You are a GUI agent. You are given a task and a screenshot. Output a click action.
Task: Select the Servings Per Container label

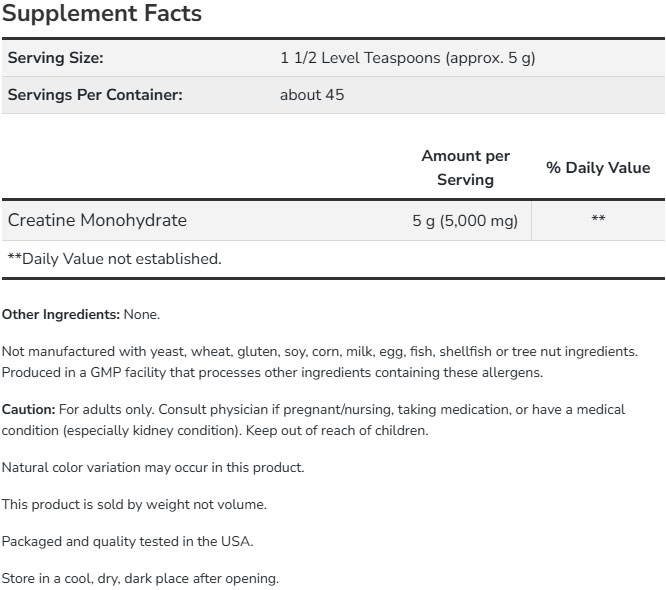pos(95,95)
